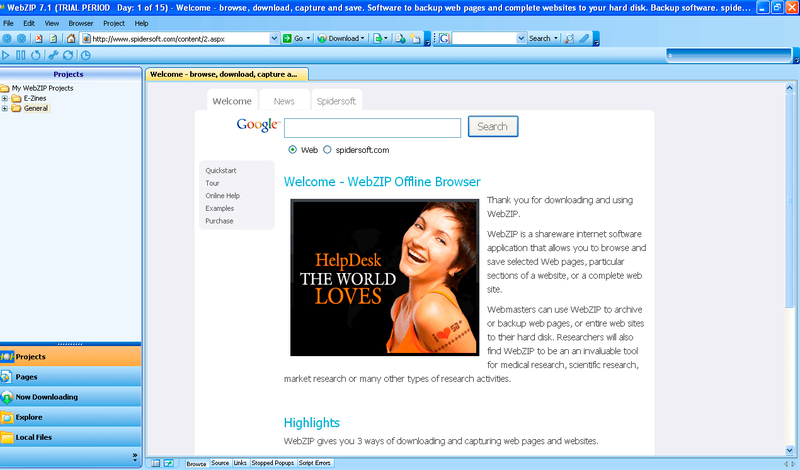The image size is (800, 470).
Task: Click the green export page icon
Action: coord(378,38)
